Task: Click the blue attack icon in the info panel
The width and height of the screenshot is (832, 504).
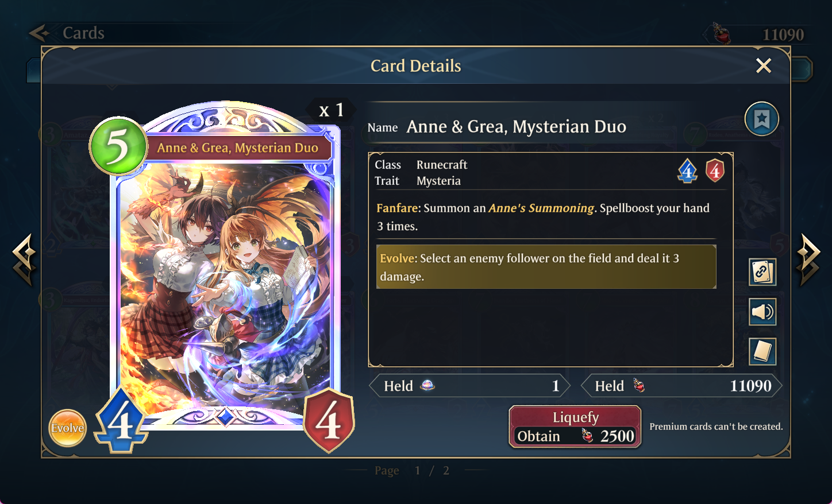Action: pyautogui.click(x=688, y=171)
